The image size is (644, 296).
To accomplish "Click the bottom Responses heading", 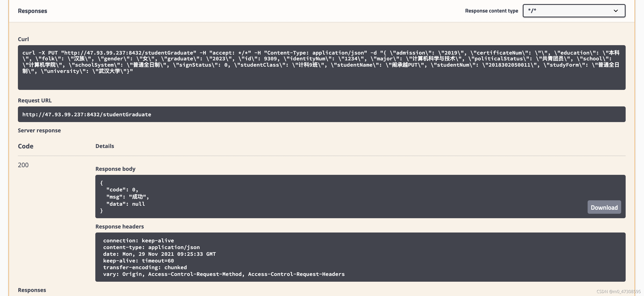I will pos(32,290).
